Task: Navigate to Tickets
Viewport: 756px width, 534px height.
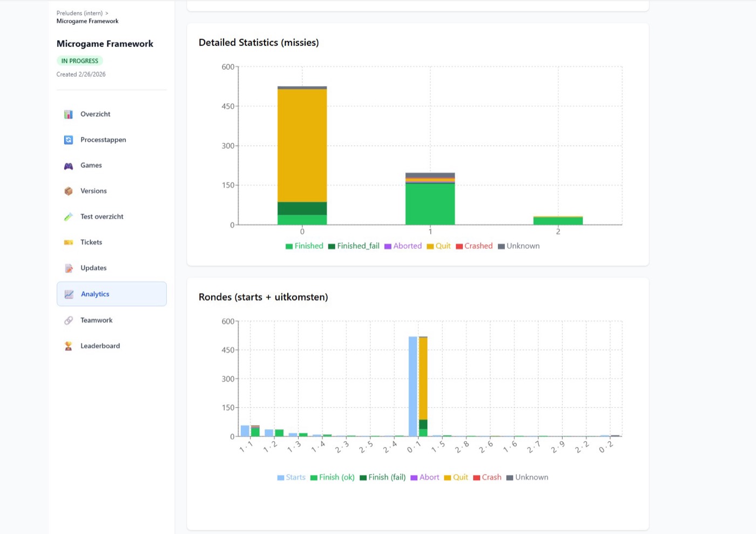Action: pos(112,242)
